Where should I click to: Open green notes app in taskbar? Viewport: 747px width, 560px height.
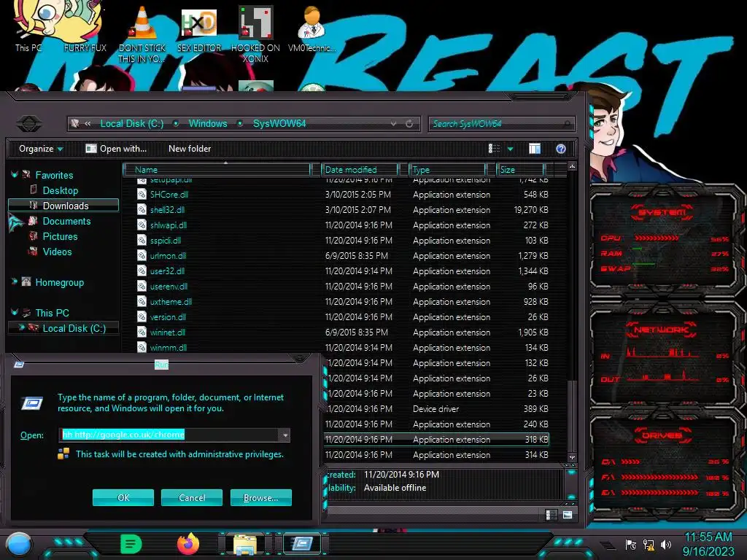pyautogui.click(x=131, y=544)
